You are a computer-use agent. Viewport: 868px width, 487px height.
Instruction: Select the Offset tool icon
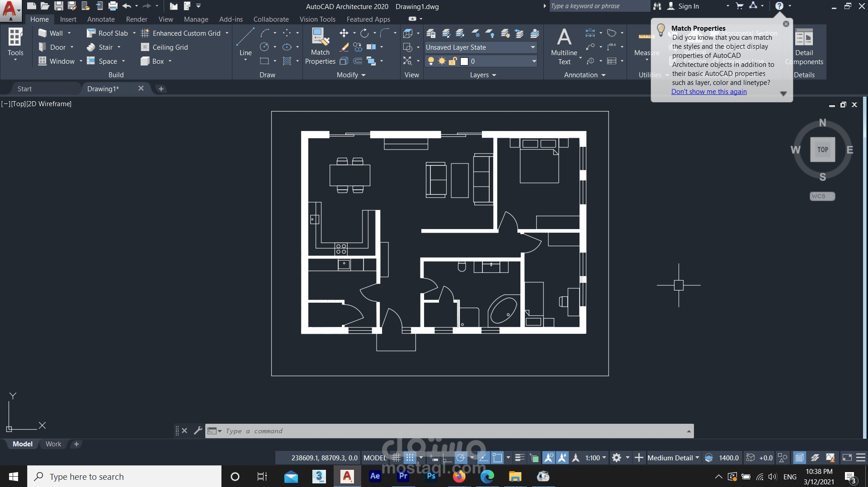[358, 61]
